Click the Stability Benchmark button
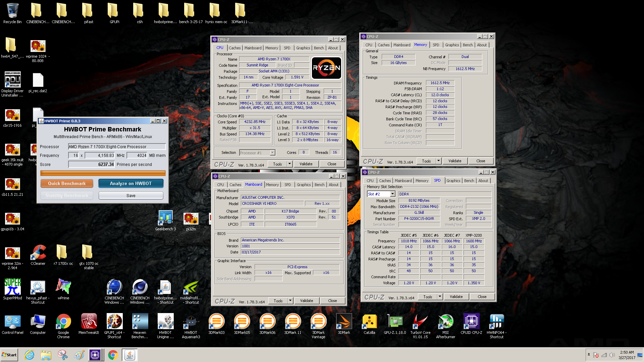 coord(67,195)
